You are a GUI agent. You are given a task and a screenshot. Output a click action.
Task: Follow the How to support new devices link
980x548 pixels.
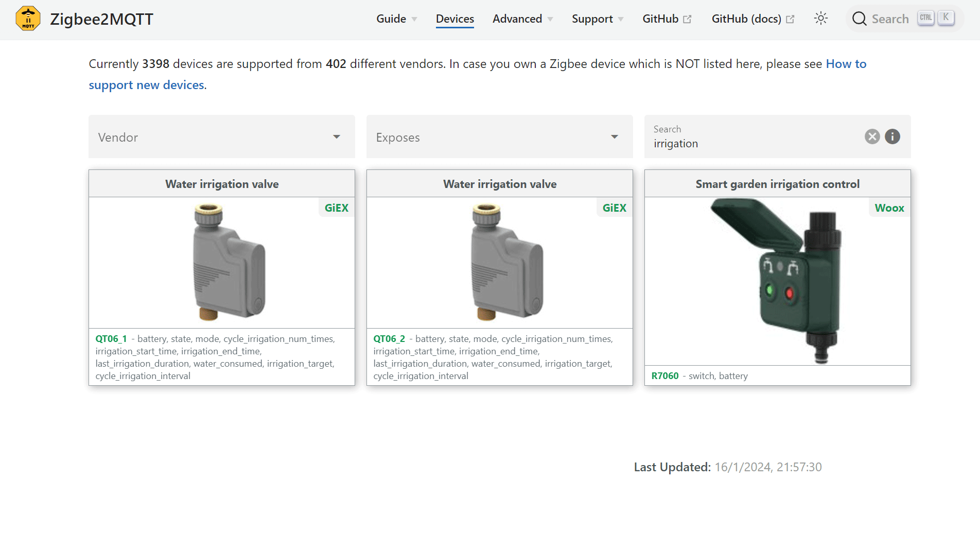[x=846, y=64]
